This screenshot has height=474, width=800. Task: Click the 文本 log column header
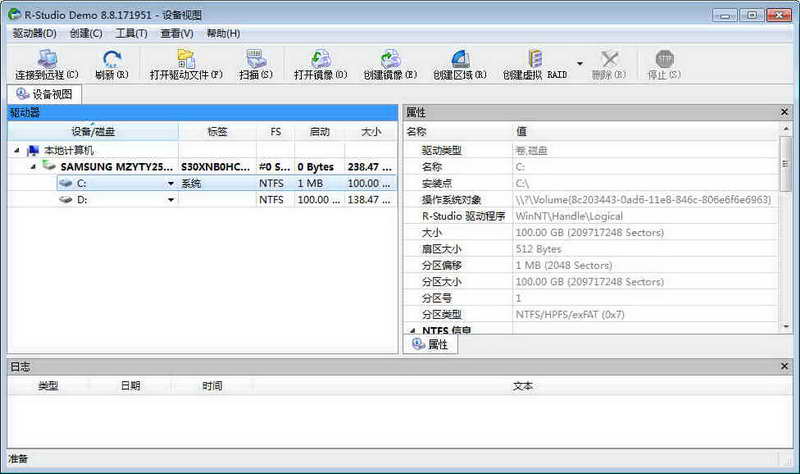(x=523, y=386)
